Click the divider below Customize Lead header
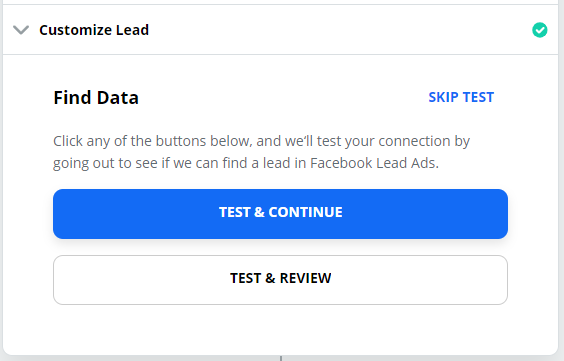Viewport: 564px width, 361px height. point(280,55)
